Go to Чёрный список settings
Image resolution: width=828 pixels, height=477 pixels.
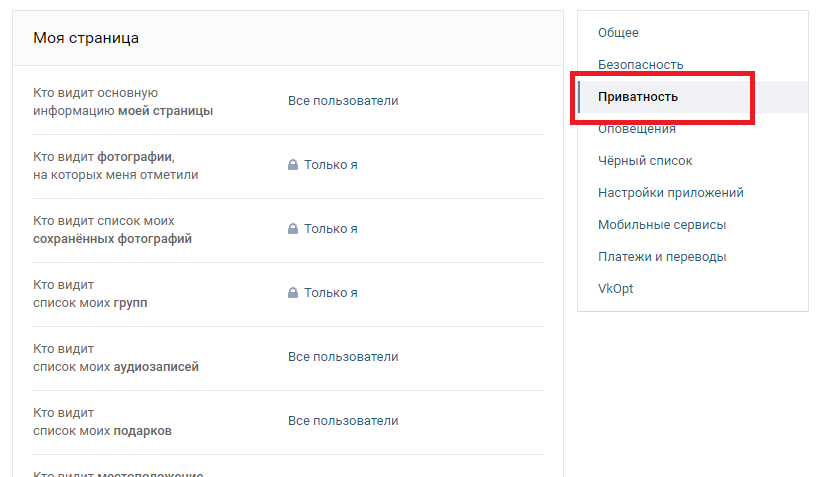pos(645,161)
